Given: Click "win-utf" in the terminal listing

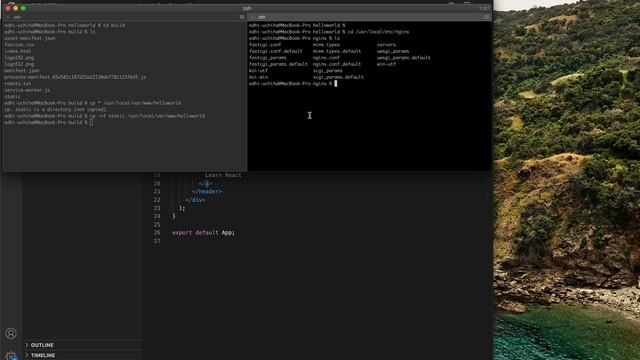Looking at the screenshot, I should tap(386, 64).
